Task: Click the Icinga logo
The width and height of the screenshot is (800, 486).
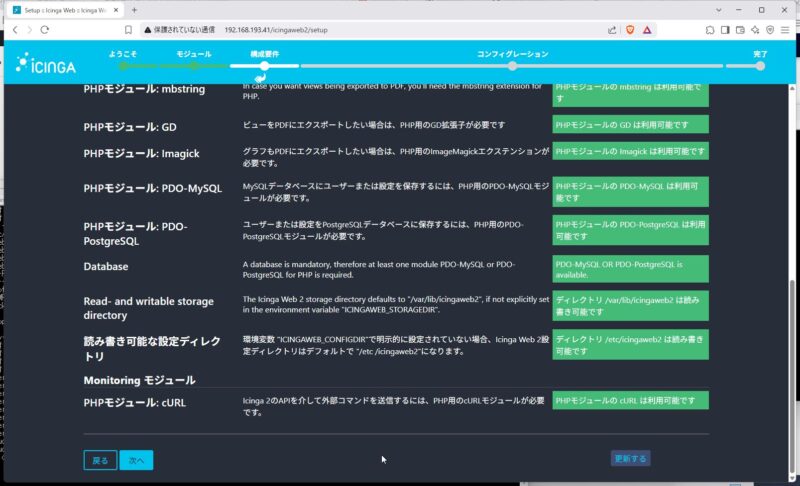Action: pos(45,63)
